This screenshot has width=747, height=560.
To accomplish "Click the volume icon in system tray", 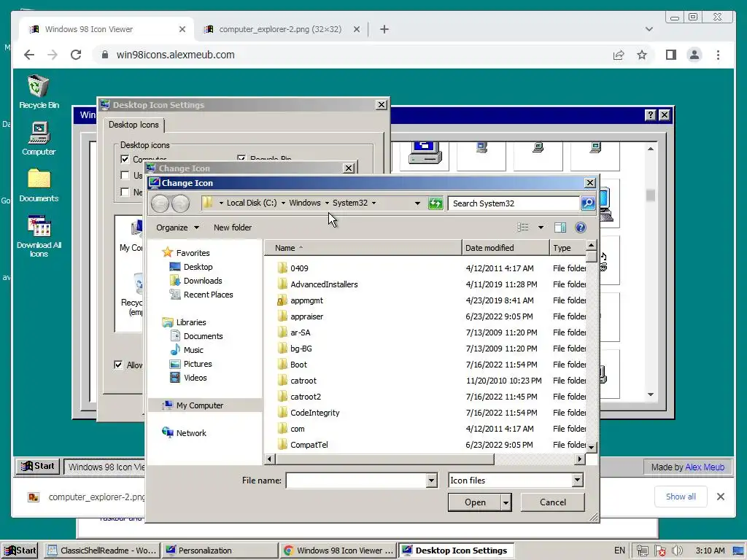I will 678,551.
